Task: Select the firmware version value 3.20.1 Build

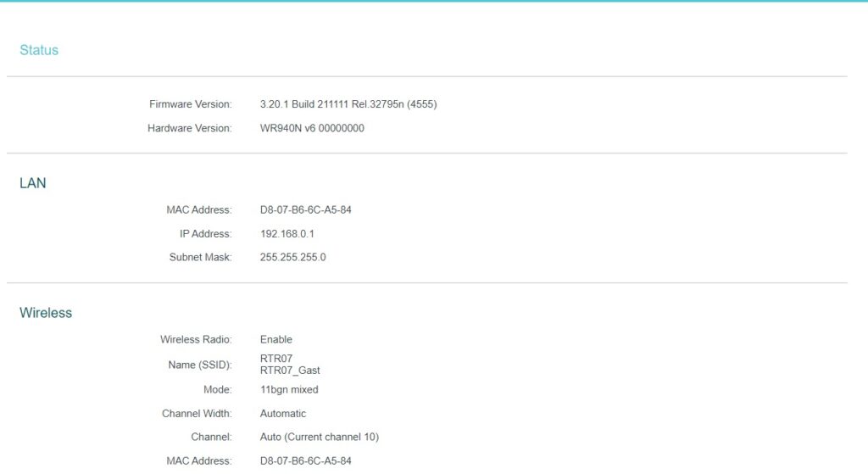Action: tap(348, 104)
